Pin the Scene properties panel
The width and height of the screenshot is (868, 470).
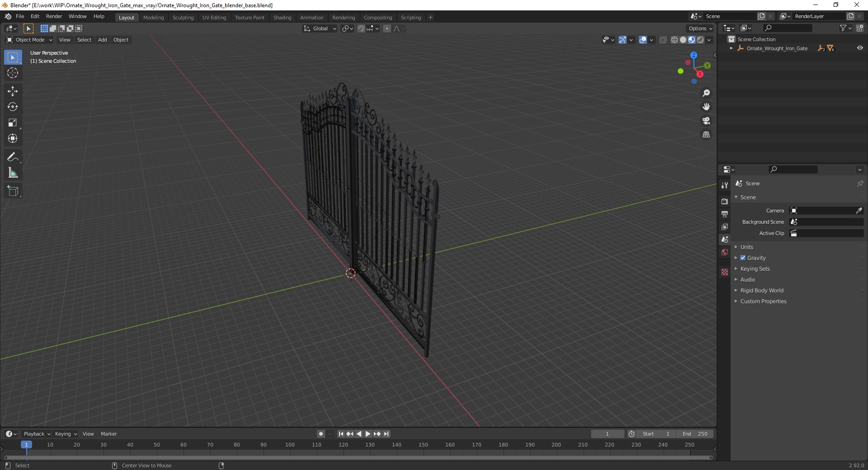coord(860,183)
